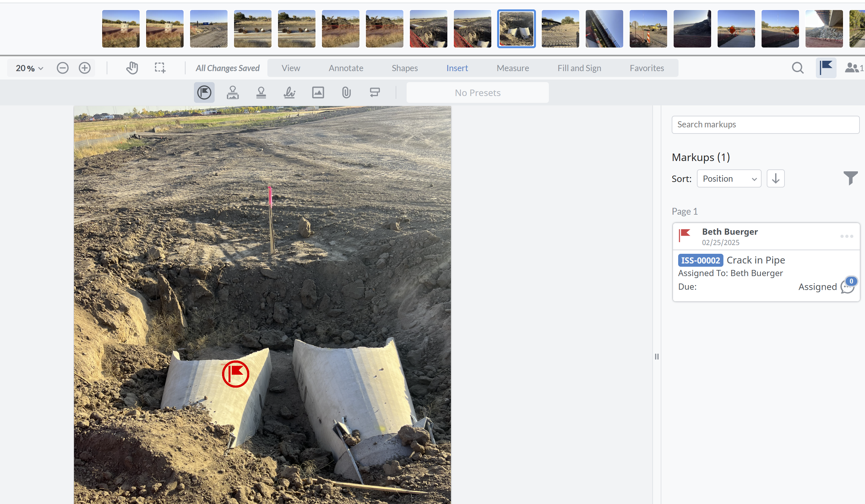Click the zoom in plus icon
The height and width of the screenshot is (504, 865).
point(84,68)
